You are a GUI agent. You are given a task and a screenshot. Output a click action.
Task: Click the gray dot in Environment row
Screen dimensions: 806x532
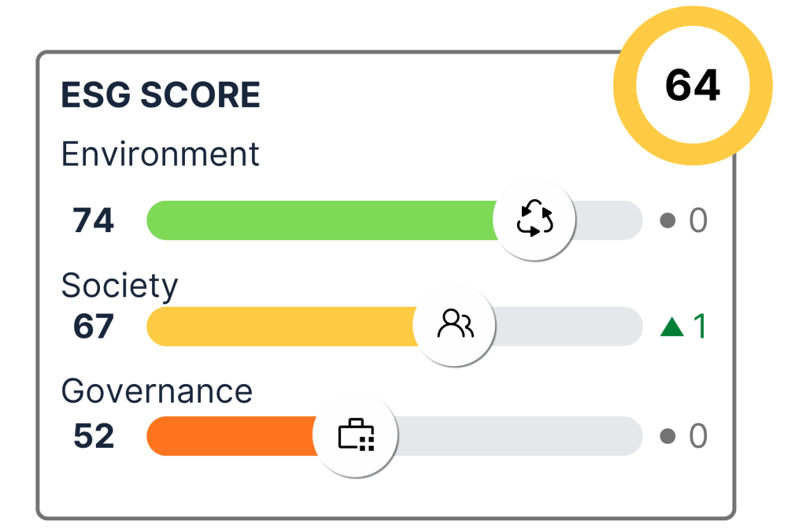point(668,221)
